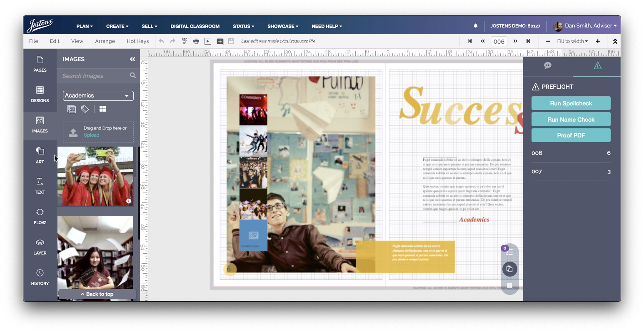Toggle the grid overlay icon
This screenshot has height=332, width=644.
pos(509,285)
